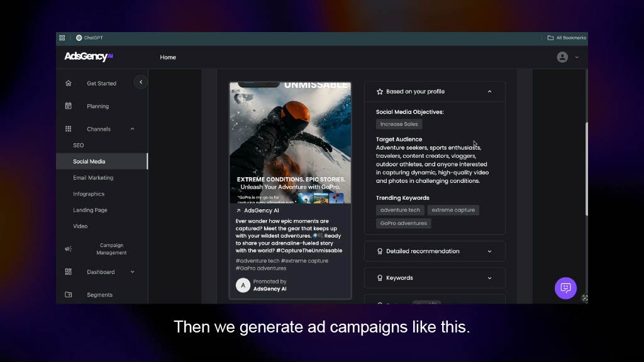Click the GoPro adventures keyword tag
Image resolution: width=644 pixels, height=362 pixels.
coord(403,223)
